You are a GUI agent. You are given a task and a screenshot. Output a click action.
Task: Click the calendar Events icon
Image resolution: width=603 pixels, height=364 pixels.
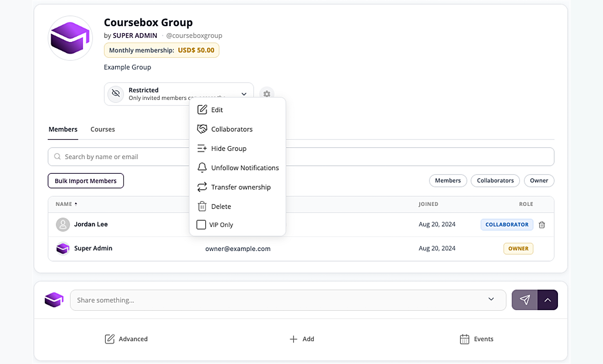coord(465,339)
